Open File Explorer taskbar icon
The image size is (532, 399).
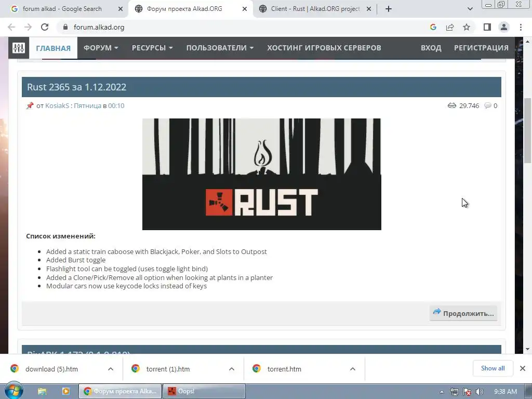point(42,391)
